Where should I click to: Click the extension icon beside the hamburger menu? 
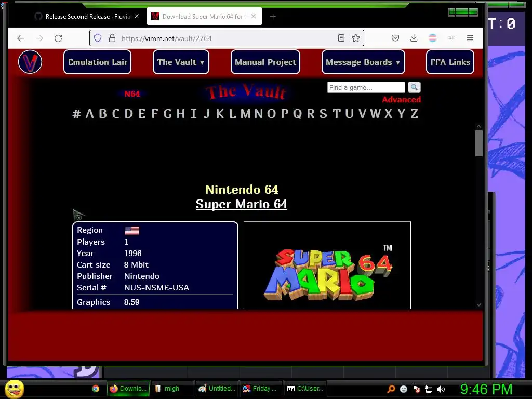(451, 38)
